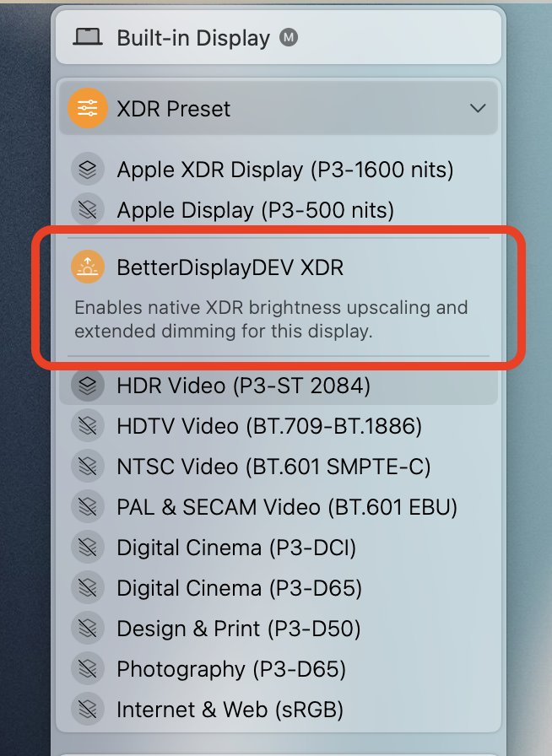Click the Apple XDR Display layers icon
552x756 pixels.
[x=88, y=170]
